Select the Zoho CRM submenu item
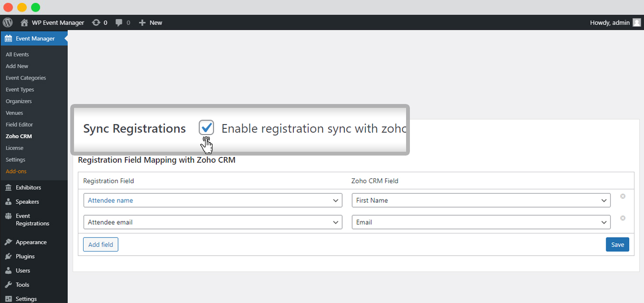The width and height of the screenshot is (644, 303). point(19,136)
